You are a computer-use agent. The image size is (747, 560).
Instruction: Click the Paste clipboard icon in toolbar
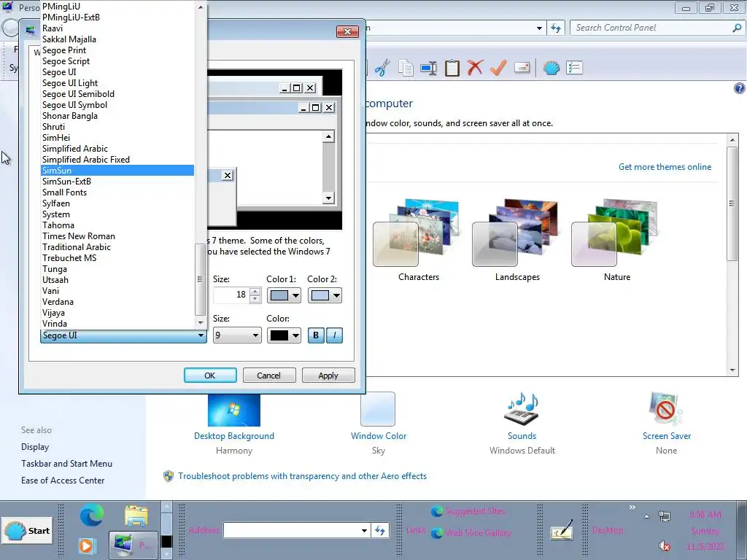pos(452,68)
